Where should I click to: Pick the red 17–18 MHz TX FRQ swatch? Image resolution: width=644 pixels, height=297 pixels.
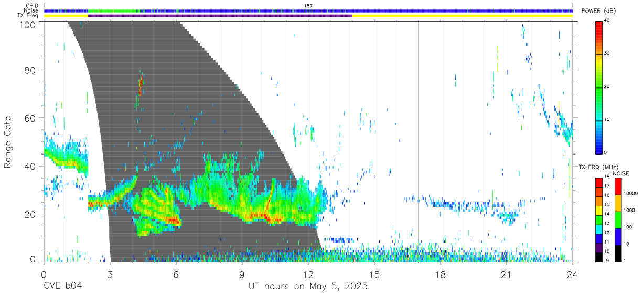coord(599,183)
